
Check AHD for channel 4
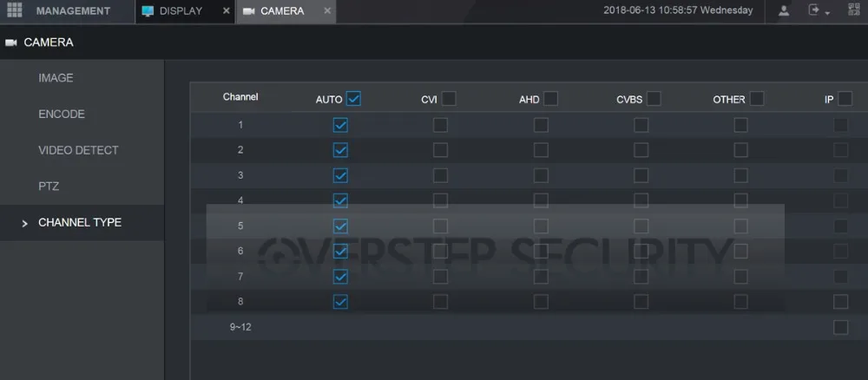click(541, 200)
